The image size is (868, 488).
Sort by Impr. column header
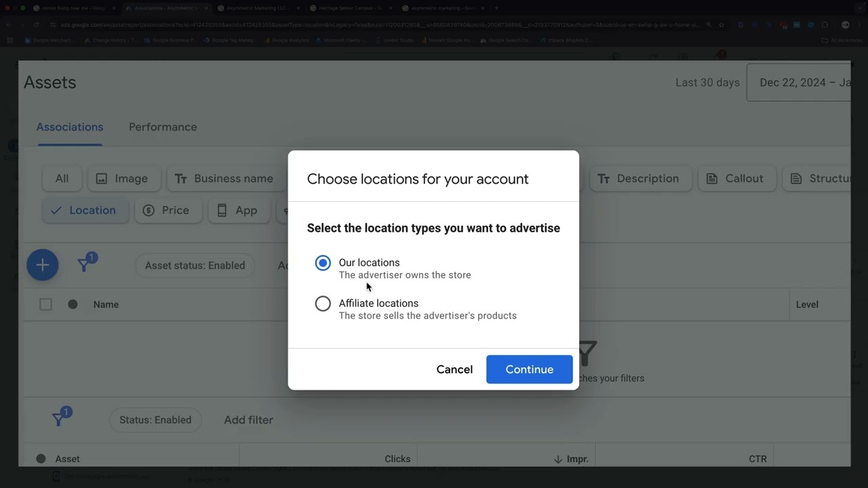(570, 459)
